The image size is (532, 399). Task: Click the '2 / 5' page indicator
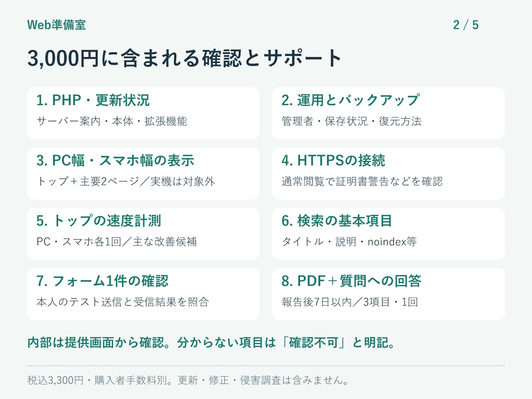(x=466, y=25)
